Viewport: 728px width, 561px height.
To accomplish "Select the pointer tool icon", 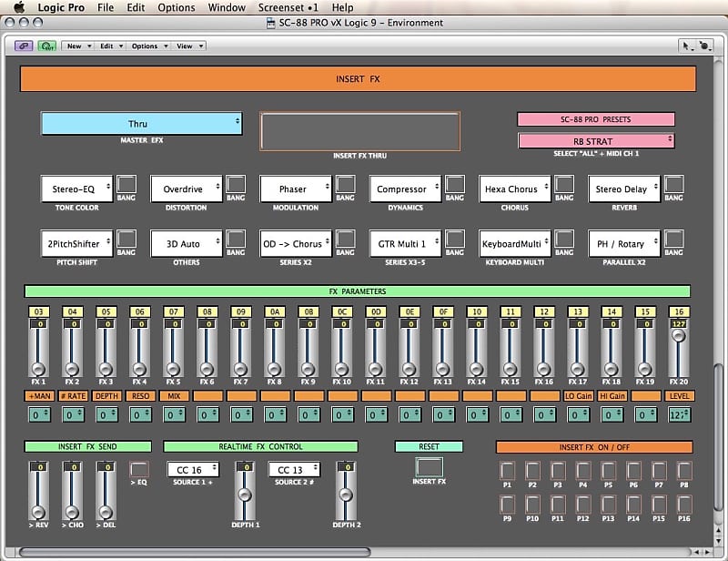I will point(686,46).
